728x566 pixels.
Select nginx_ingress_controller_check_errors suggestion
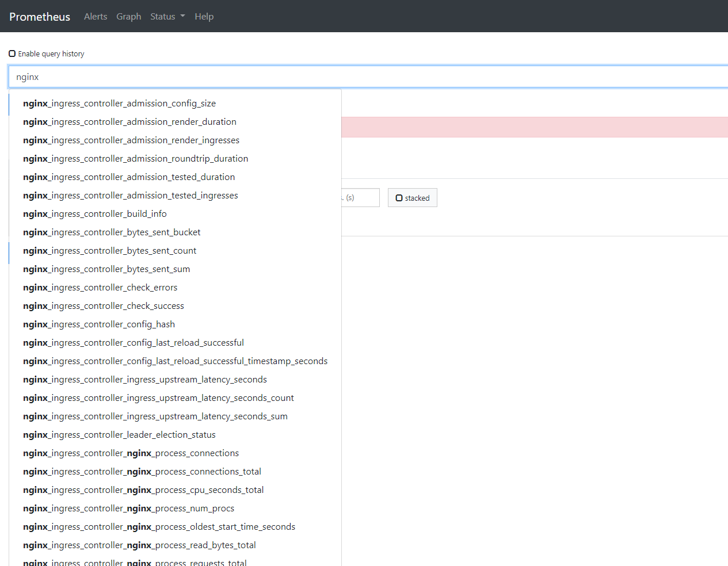coord(176,288)
